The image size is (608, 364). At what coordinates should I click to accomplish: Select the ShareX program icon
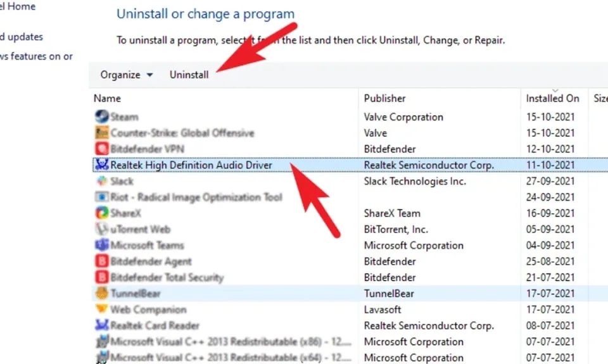click(x=101, y=213)
